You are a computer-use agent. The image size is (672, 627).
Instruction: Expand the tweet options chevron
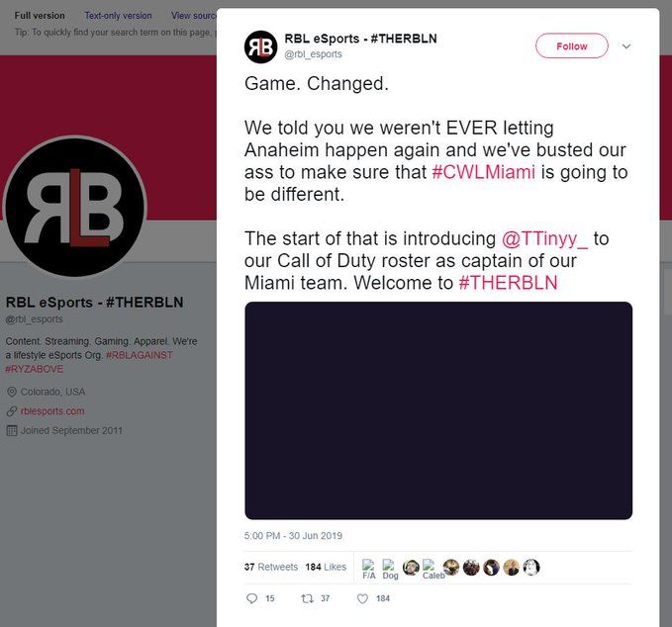626,45
